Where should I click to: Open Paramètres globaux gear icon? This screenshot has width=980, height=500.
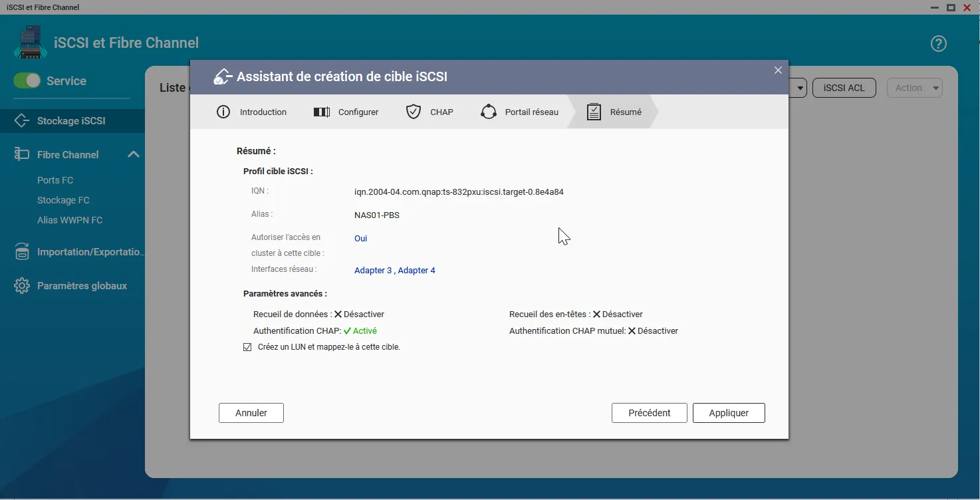pos(22,286)
